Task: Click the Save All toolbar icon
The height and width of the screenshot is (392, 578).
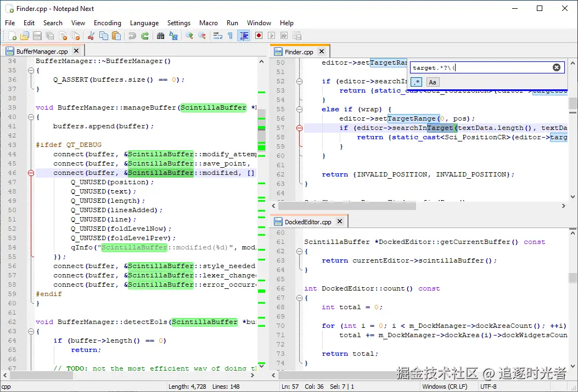Action: tap(50, 36)
